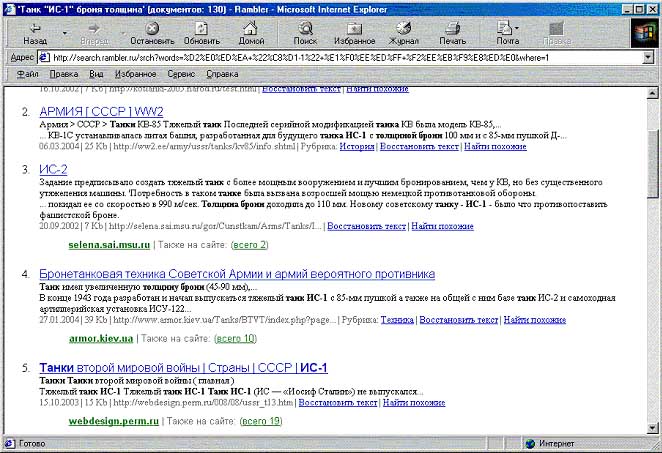The height and width of the screenshot is (453, 662).
Task: Refresh the page with Обновить
Action: (x=202, y=34)
